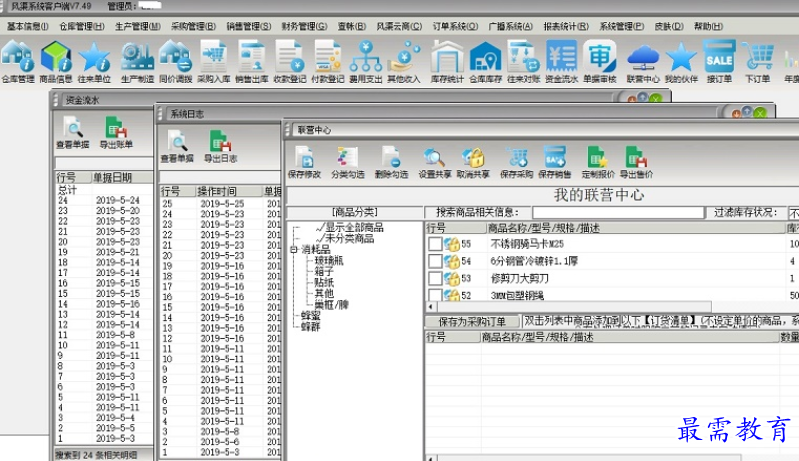Click 导出售价 spreadsheet icon
The width and height of the screenshot is (799, 461).
[636, 162]
